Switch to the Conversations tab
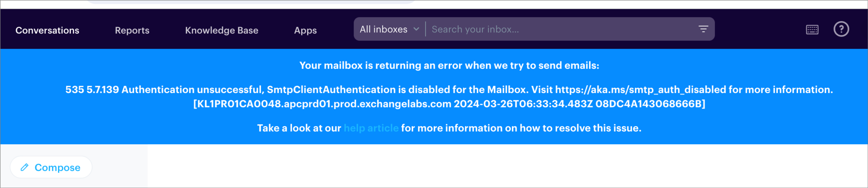The height and width of the screenshot is (188, 868). click(x=47, y=30)
